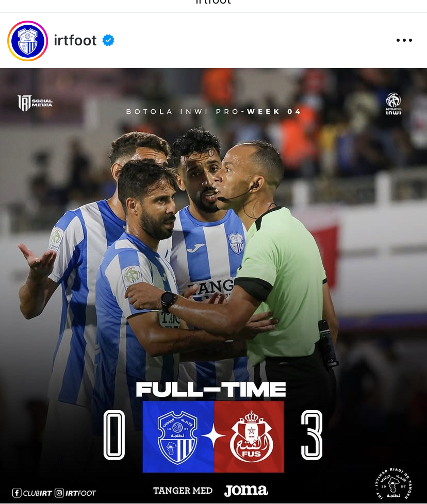Tap the blue home team panel
The image size is (427, 504).
pos(178,436)
